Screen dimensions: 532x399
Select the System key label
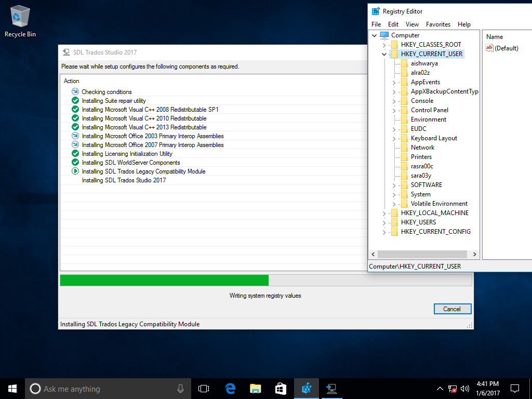(x=420, y=194)
